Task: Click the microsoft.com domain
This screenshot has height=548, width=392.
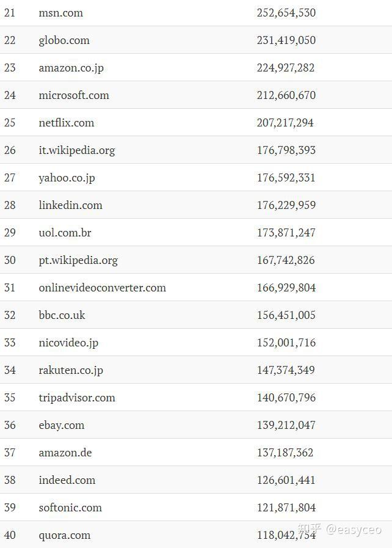Action: click(74, 95)
